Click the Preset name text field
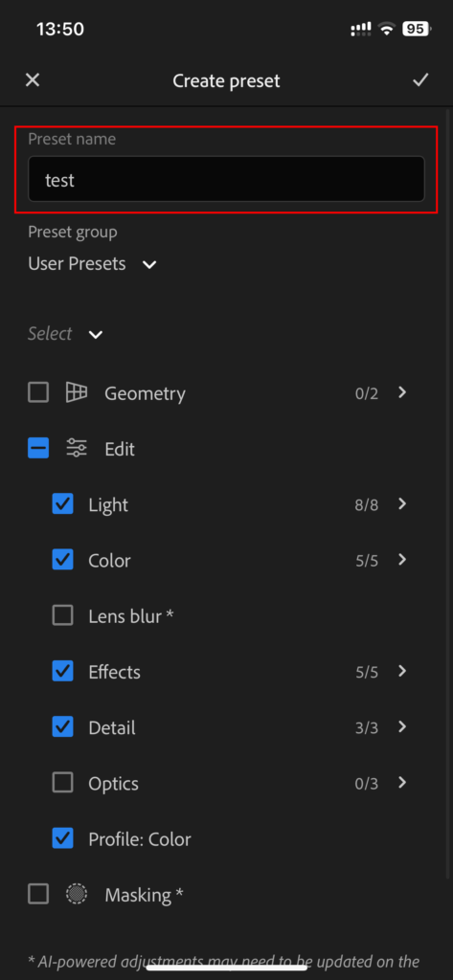 click(x=226, y=179)
